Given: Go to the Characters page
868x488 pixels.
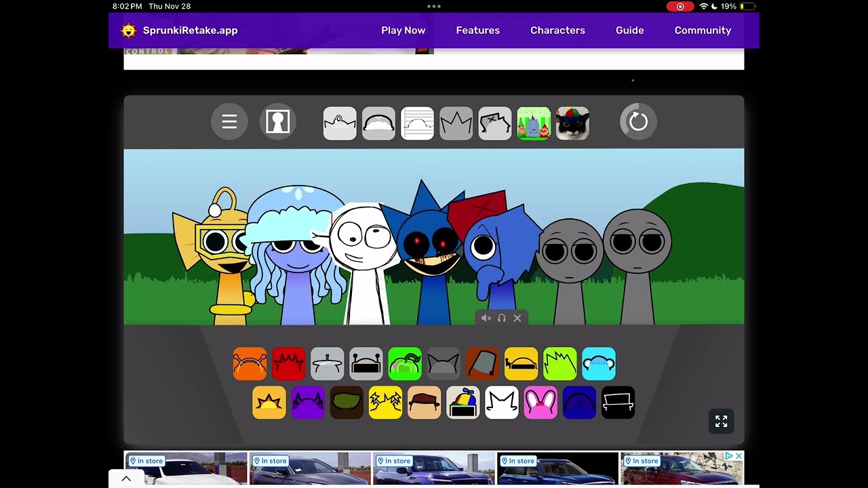Looking at the screenshot, I should (x=557, y=30).
